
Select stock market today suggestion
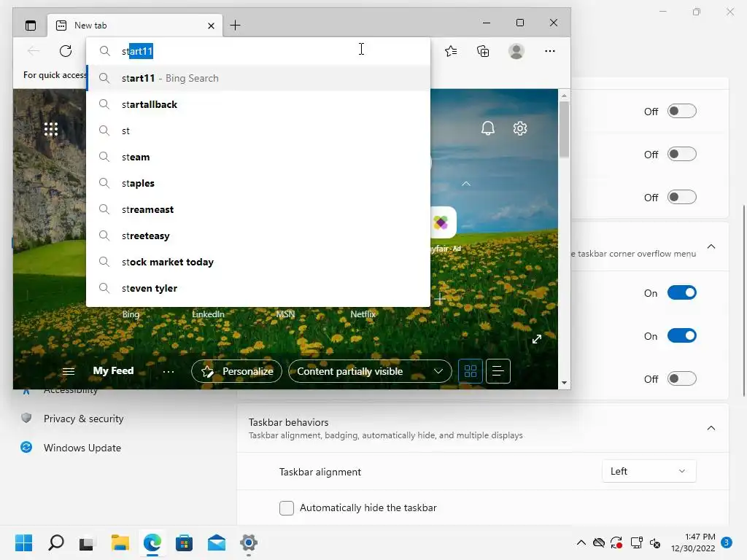258,262
